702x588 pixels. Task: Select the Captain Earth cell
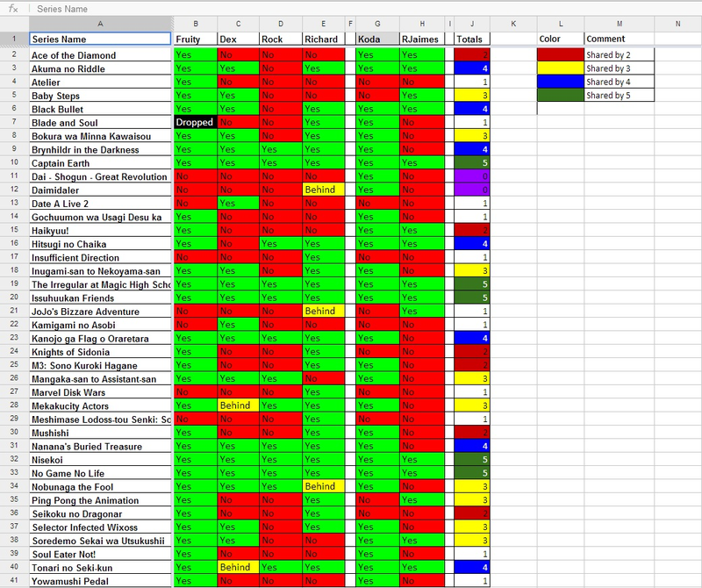(x=101, y=163)
